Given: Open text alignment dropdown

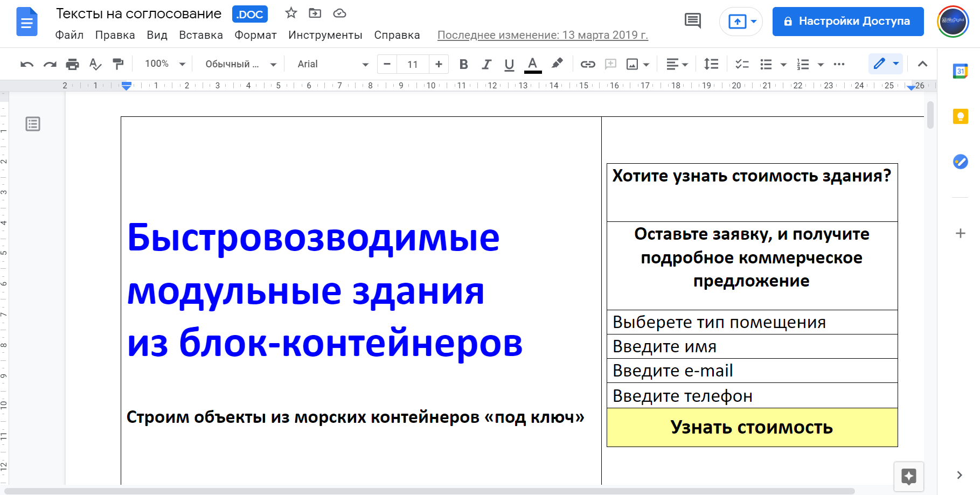Looking at the screenshot, I should click(677, 65).
